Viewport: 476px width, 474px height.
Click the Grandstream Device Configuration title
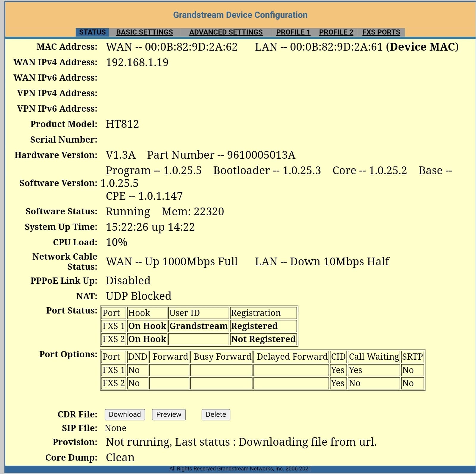point(240,15)
